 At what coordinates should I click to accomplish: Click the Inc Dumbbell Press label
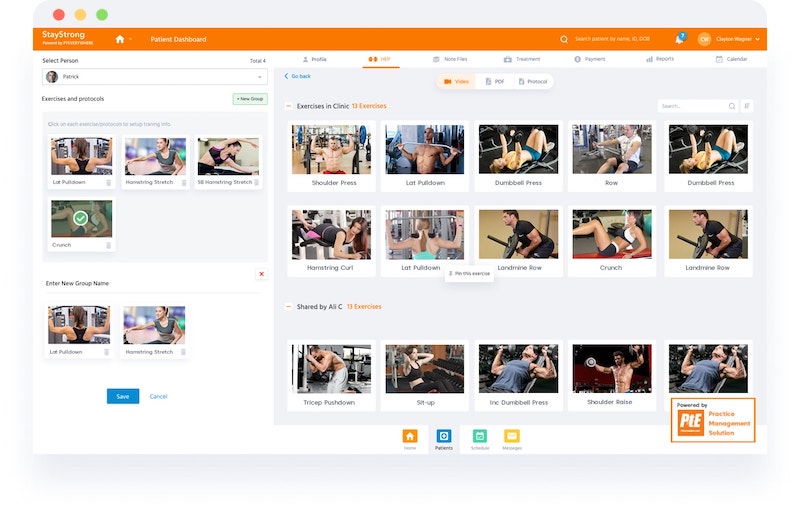(518, 403)
